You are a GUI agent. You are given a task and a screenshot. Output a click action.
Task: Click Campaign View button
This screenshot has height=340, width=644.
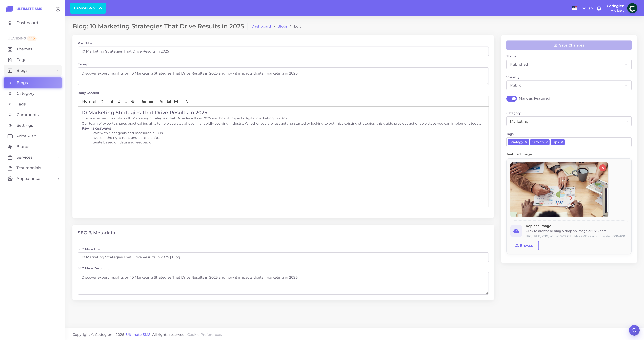(88, 8)
